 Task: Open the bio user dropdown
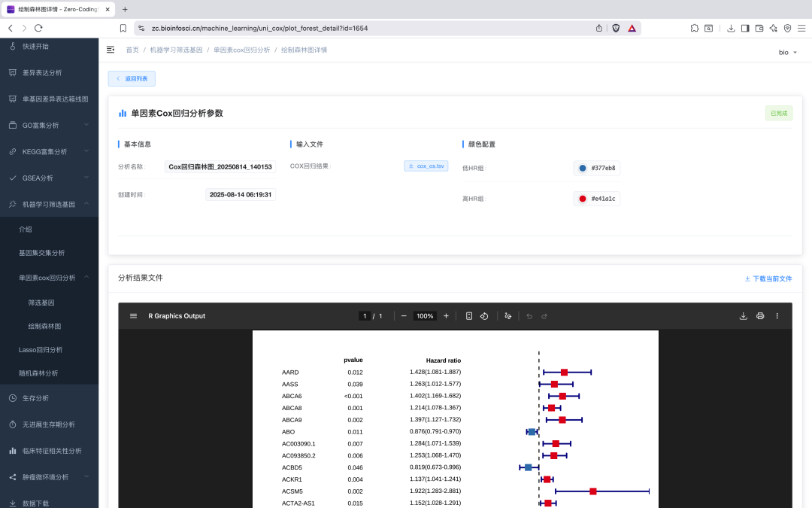(787, 52)
